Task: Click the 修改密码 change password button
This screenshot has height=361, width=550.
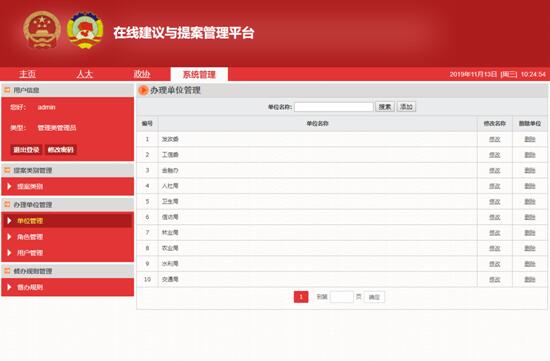Action: click(61, 150)
